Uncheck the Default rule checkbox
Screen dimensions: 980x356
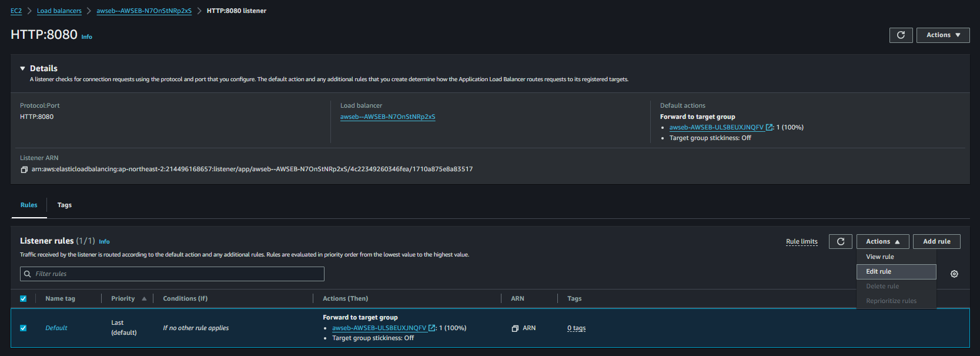[24, 328]
